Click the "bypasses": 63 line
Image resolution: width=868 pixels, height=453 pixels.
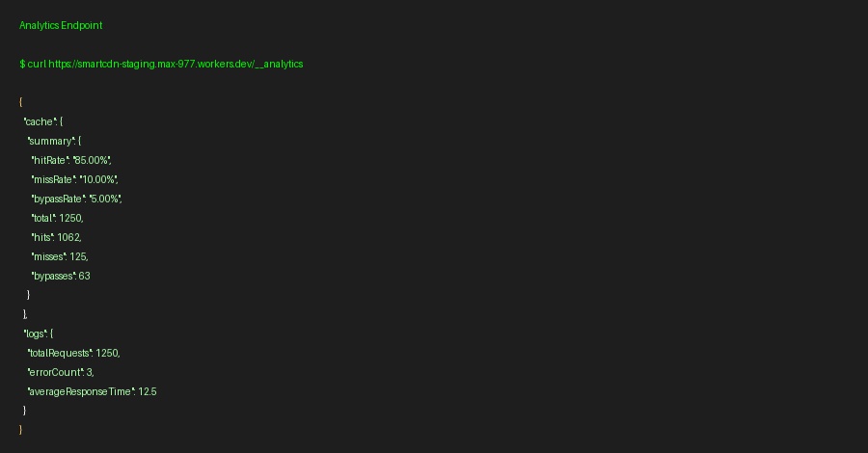(x=61, y=276)
